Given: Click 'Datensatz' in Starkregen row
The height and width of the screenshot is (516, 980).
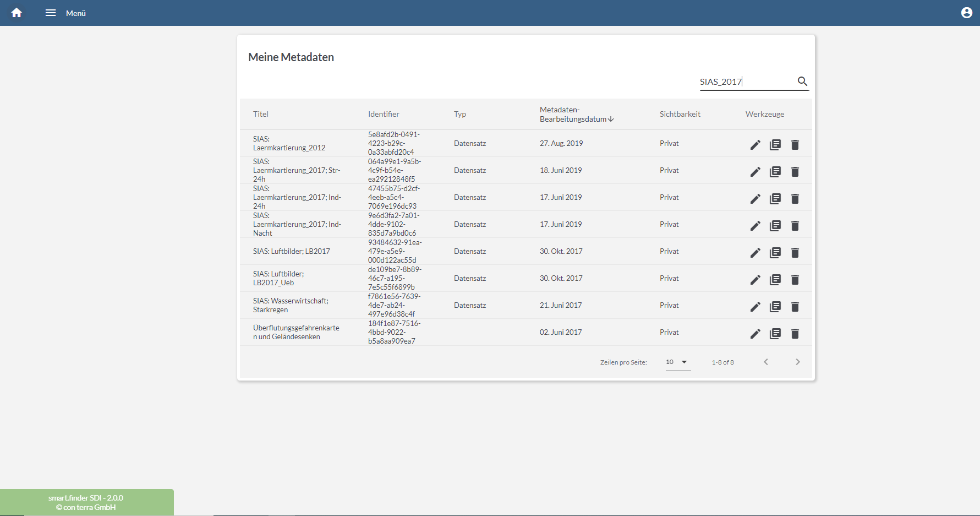Looking at the screenshot, I should (x=470, y=305).
